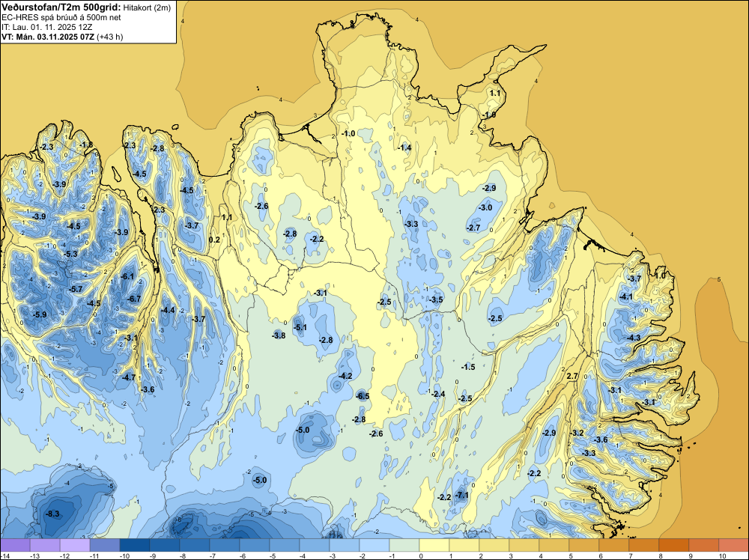
Task: Click the '-4.7' temperature value
Action: tap(129, 377)
